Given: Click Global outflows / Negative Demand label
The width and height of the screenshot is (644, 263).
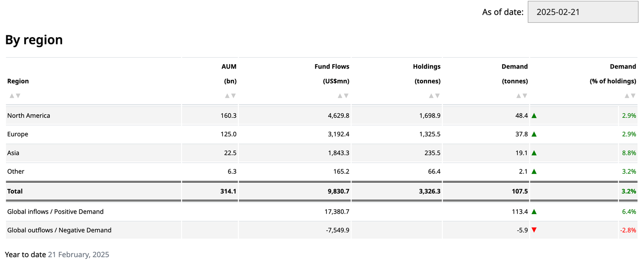Looking at the screenshot, I should (x=59, y=230).
